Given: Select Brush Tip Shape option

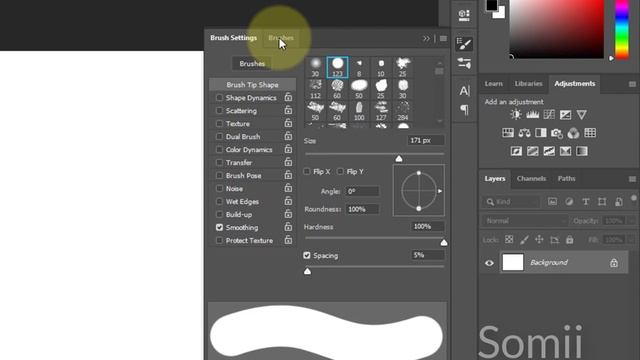Looking at the screenshot, I should 252,85.
